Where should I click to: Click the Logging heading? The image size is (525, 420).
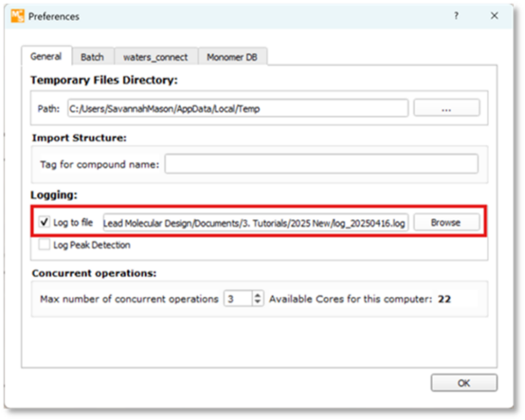(54, 195)
